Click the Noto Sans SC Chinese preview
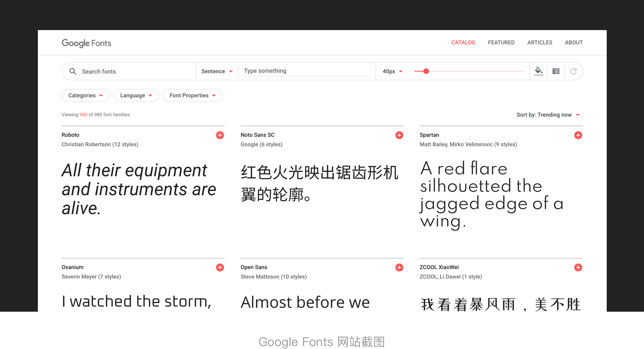This screenshot has width=644, height=349. 319,183
